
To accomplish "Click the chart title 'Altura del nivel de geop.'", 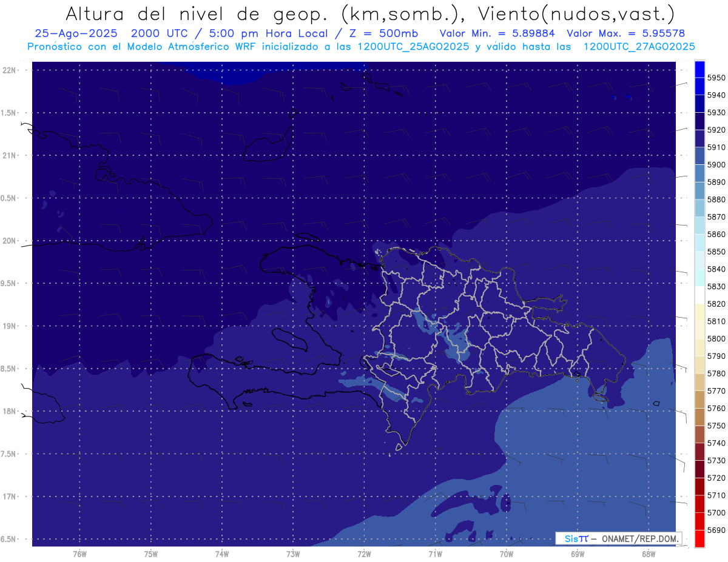I will click(197, 14).
